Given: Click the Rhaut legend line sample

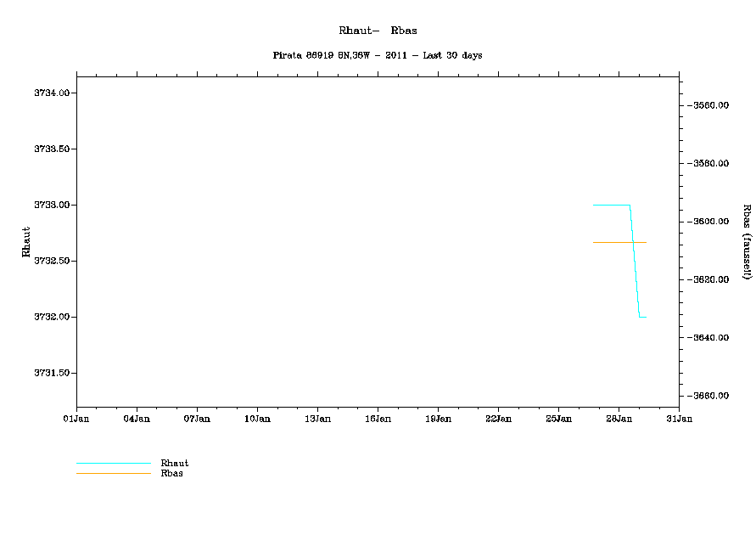Looking at the screenshot, I should coord(113,464).
